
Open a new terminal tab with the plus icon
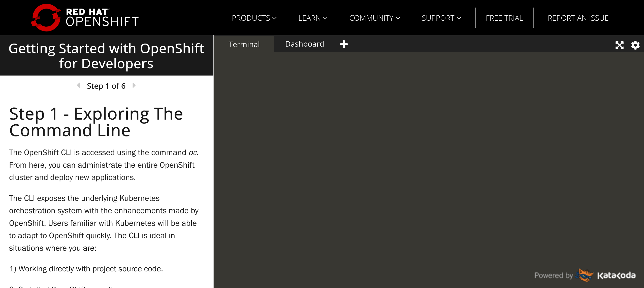[344, 44]
